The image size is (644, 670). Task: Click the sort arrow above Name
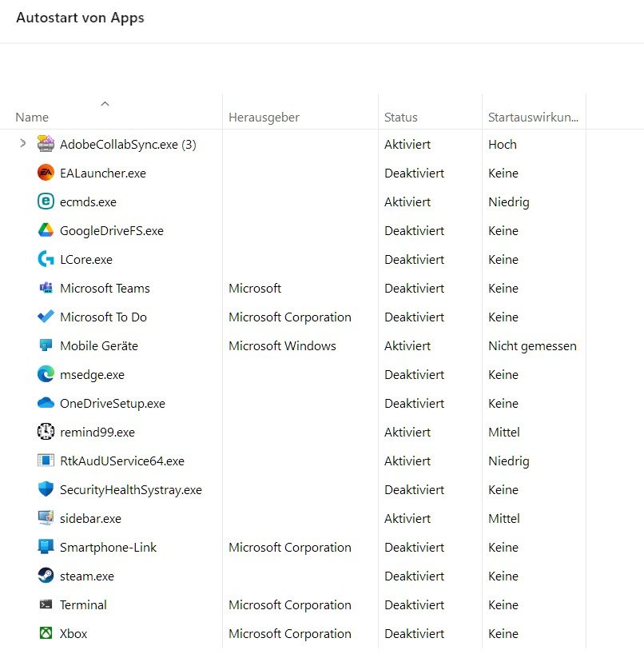click(105, 103)
